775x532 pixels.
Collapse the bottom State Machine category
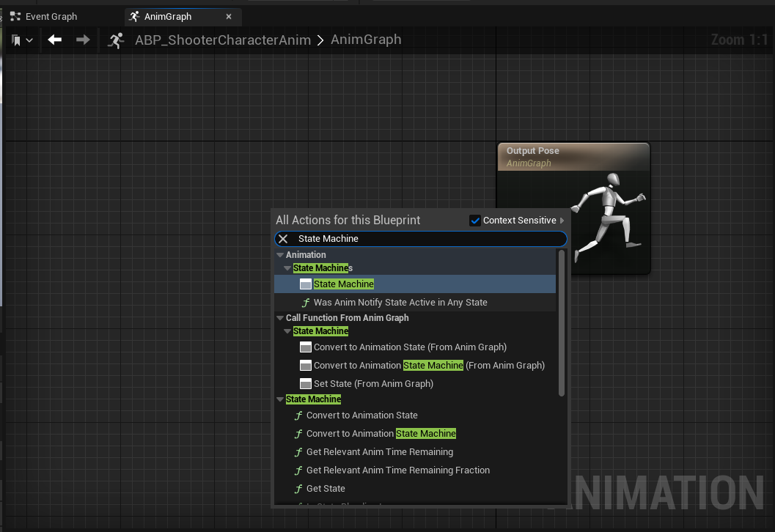(280, 399)
